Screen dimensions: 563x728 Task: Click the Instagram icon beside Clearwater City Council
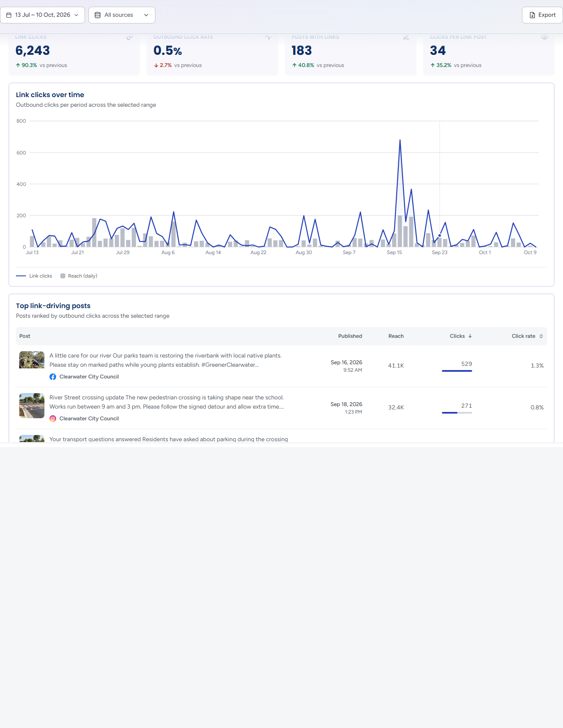53,419
